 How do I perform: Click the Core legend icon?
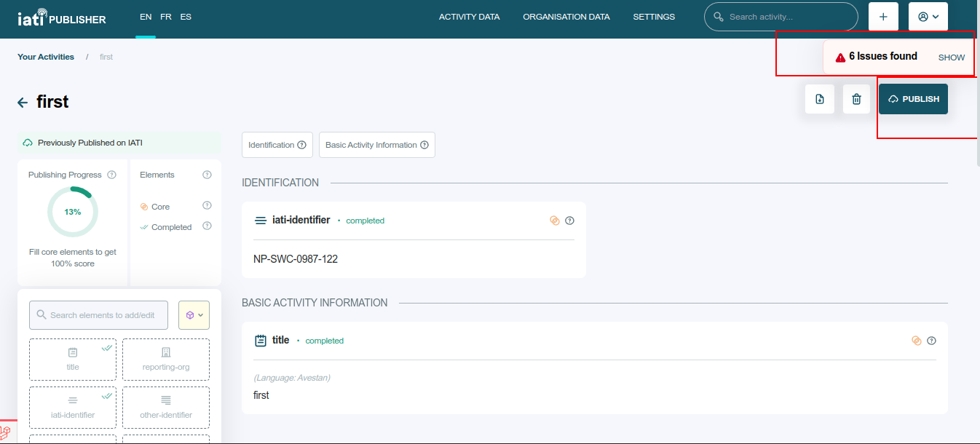tap(144, 207)
